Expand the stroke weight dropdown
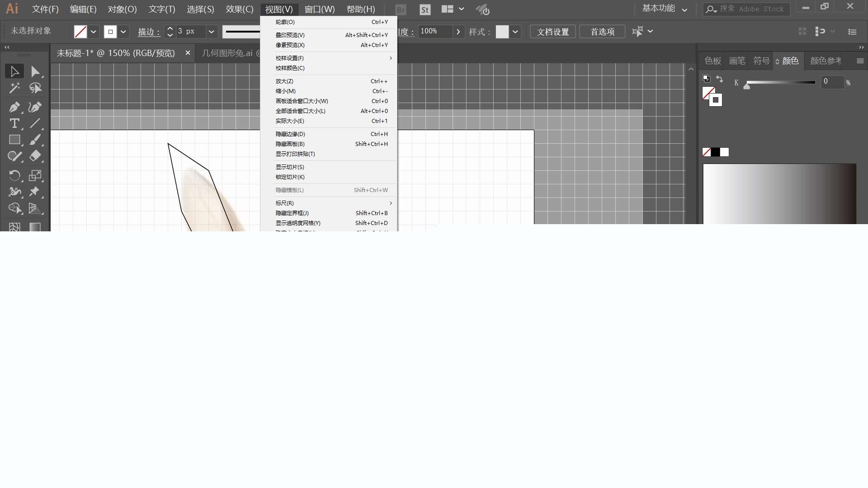This screenshot has width=868, height=488. (x=211, y=32)
